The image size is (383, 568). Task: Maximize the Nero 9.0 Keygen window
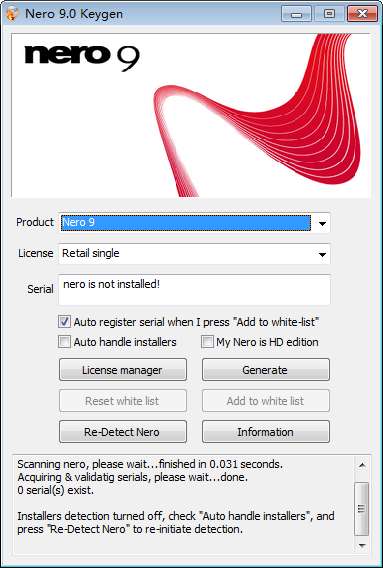tap(329, 14)
